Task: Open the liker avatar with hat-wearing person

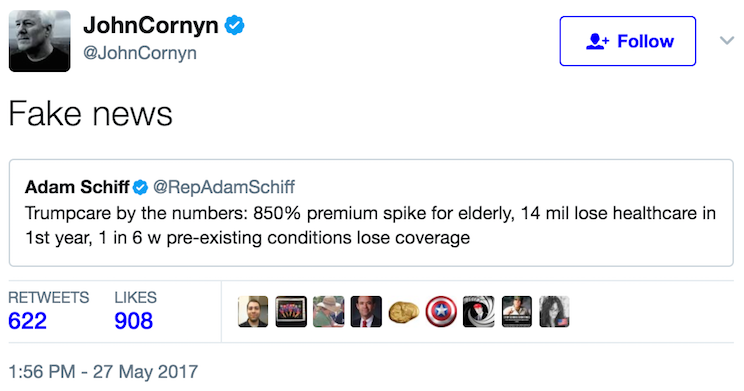Action: tap(328, 312)
